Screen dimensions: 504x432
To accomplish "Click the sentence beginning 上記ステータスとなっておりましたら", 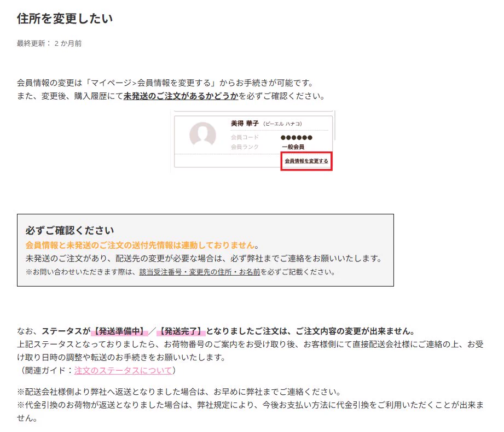I will [250, 351].
